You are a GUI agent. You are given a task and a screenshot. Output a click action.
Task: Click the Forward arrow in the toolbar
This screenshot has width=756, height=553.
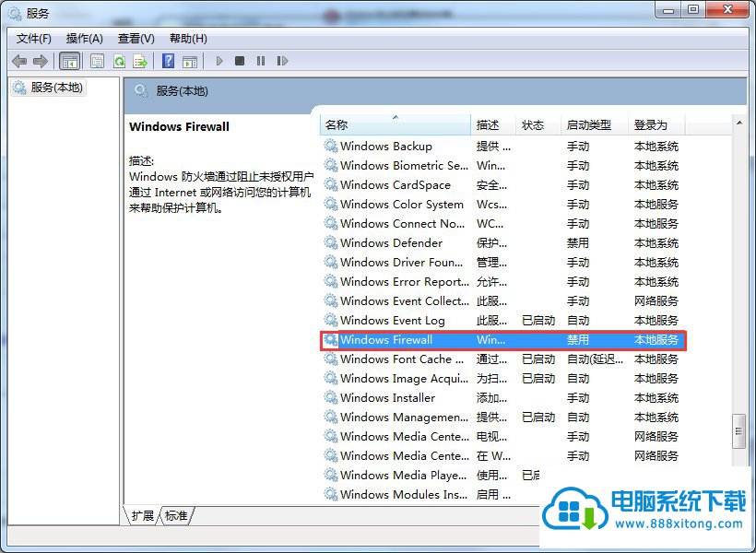tap(40, 61)
